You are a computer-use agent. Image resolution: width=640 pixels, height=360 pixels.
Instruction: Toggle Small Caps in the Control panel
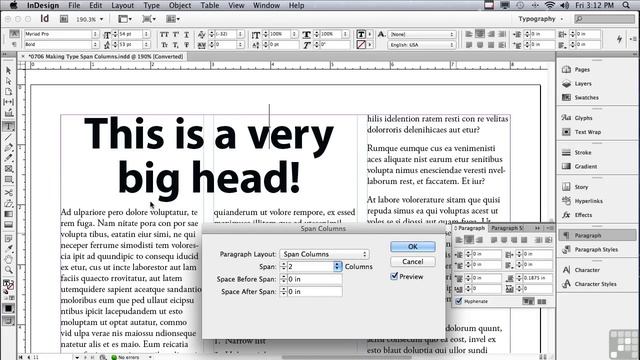[x=164, y=44]
